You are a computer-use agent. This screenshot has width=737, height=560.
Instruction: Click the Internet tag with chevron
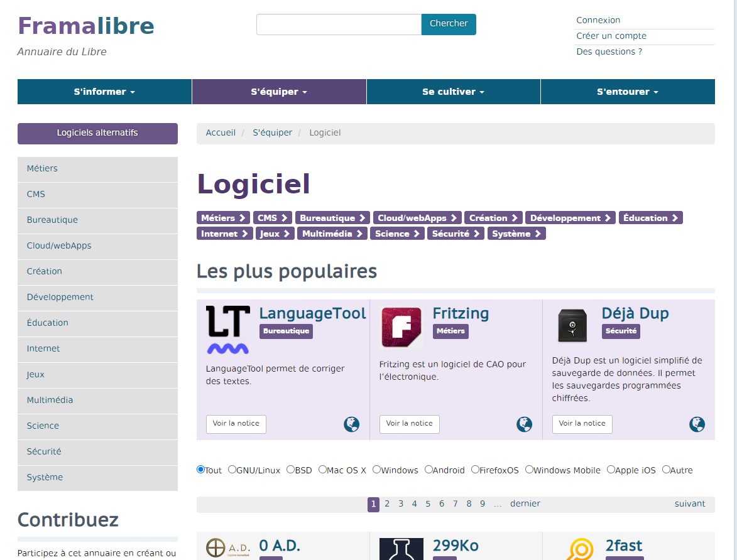[225, 234]
